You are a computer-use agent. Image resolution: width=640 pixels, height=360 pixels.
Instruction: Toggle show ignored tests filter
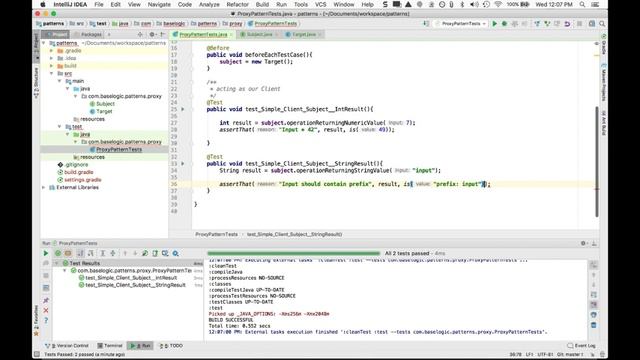pos(68,253)
